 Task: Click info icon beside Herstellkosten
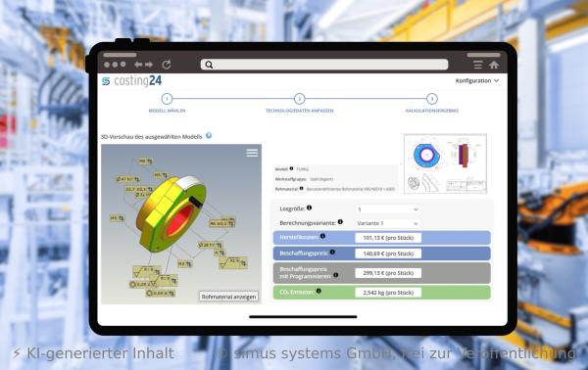[322, 236]
